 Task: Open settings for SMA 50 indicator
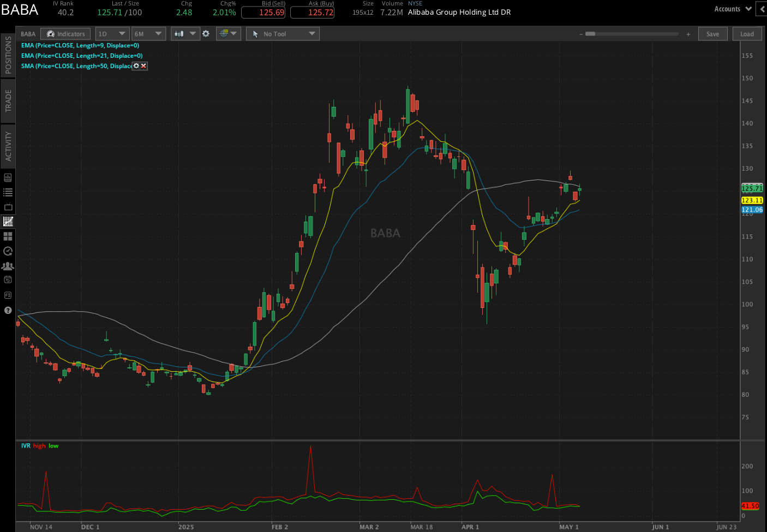136,65
